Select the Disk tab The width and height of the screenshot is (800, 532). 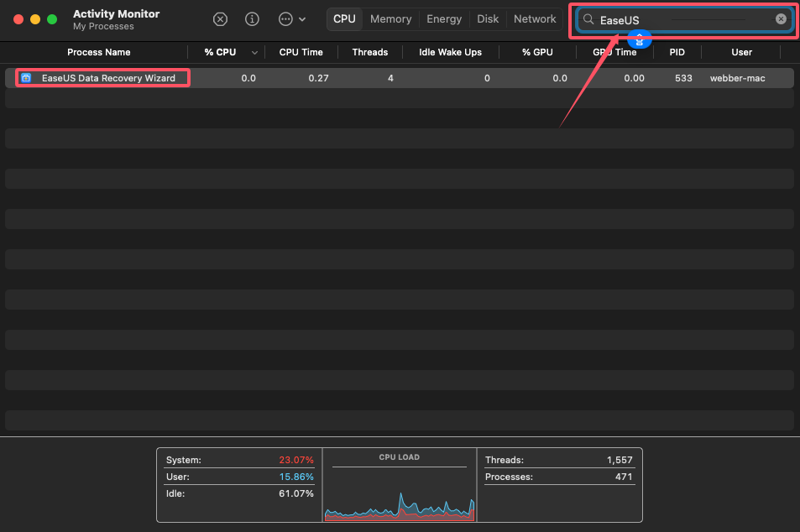488,18
